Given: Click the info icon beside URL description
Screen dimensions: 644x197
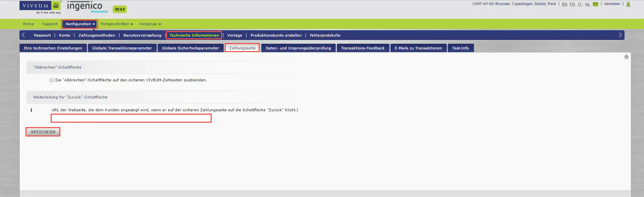Looking at the screenshot, I should coord(31,110).
